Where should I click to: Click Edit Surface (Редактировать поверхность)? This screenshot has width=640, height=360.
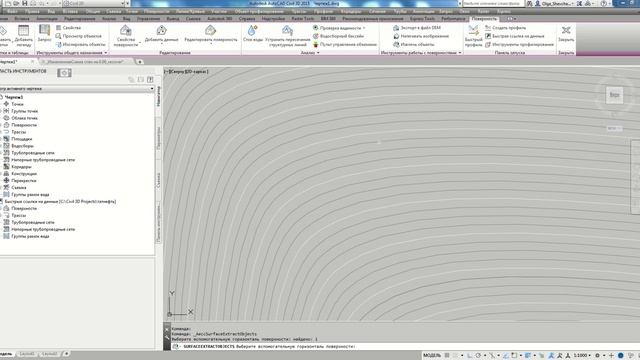coord(211,34)
